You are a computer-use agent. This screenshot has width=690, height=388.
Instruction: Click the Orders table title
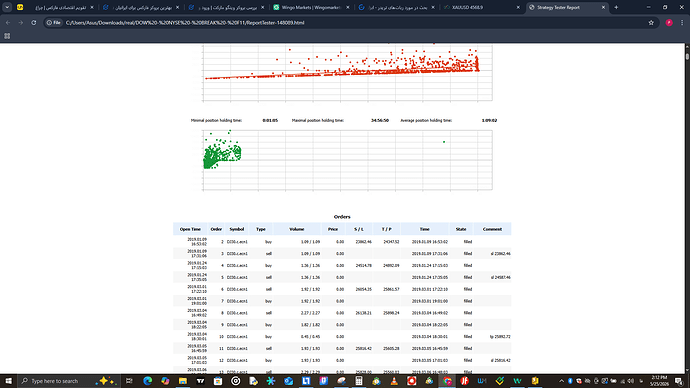[342, 217]
